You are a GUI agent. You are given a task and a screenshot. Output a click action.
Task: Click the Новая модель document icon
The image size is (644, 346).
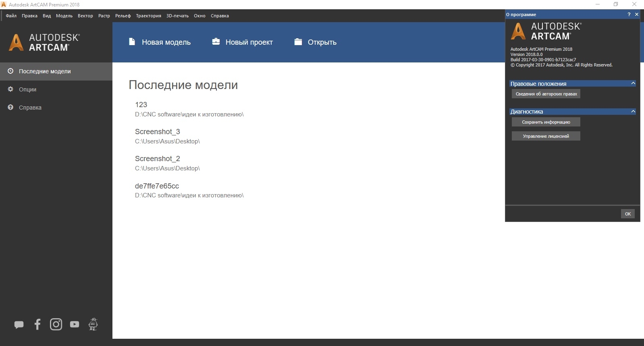coord(132,41)
